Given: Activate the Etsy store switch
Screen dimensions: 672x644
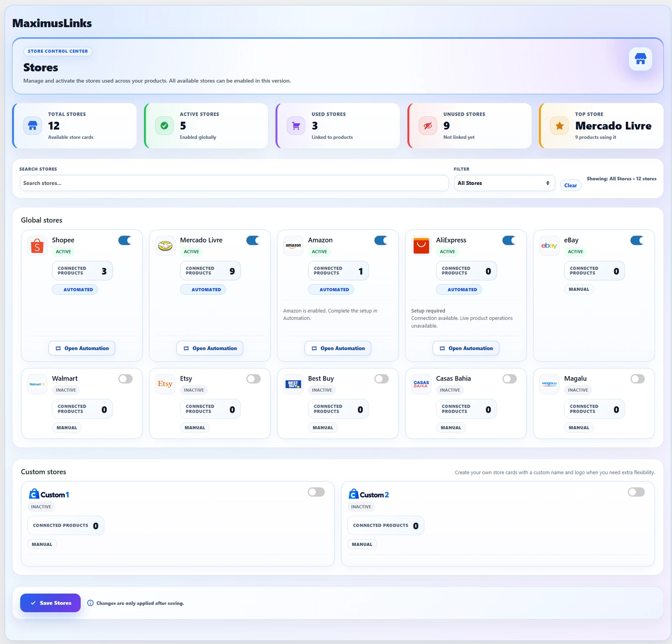Looking at the screenshot, I should [x=253, y=379].
